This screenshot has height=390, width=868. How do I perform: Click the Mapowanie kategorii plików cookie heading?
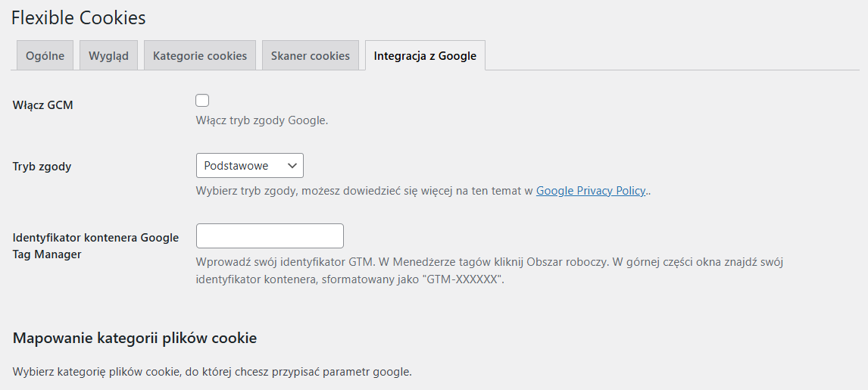(x=135, y=338)
